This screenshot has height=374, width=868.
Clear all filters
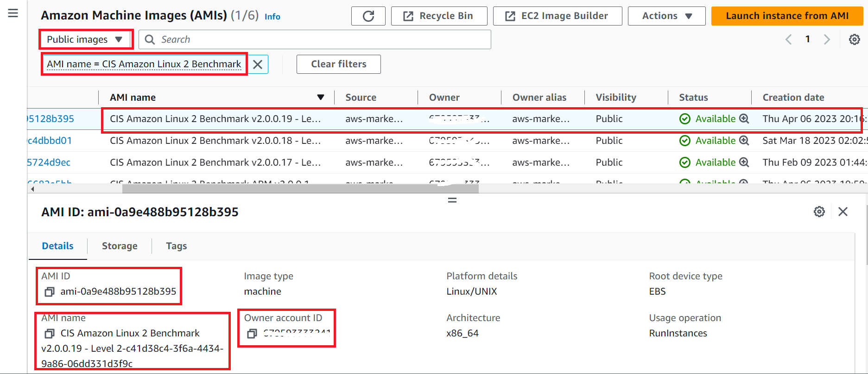point(339,64)
